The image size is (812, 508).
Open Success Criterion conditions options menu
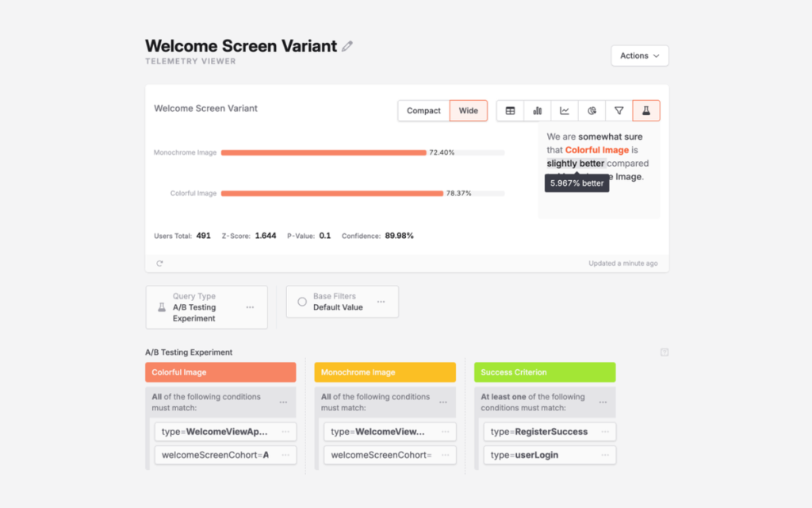coord(603,402)
